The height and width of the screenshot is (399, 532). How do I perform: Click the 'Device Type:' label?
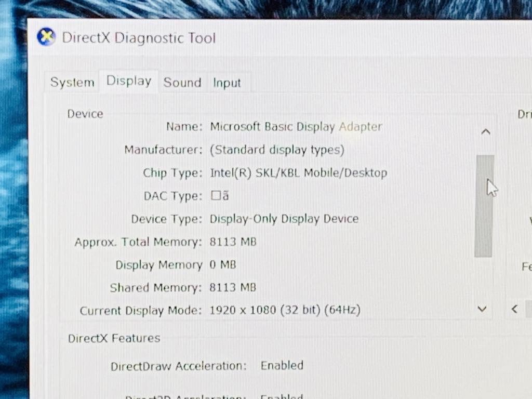pyautogui.click(x=167, y=219)
